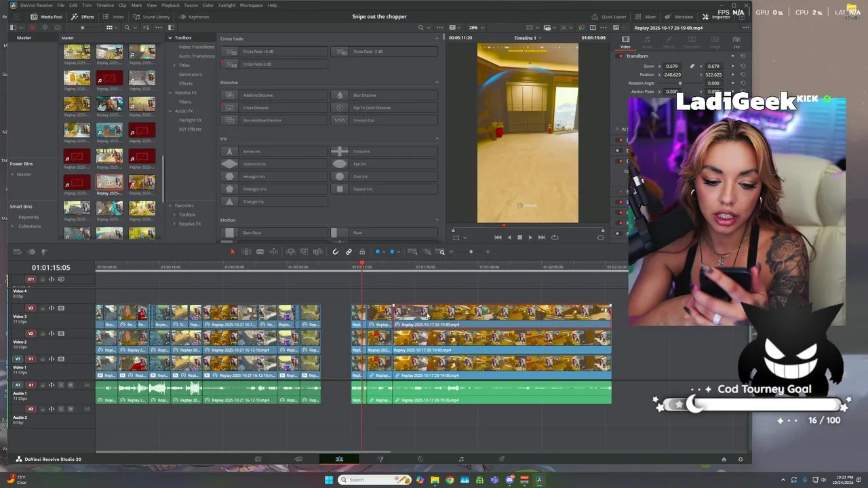Toggle loop playback in viewer
868x488 pixels.
(x=555, y=237)
